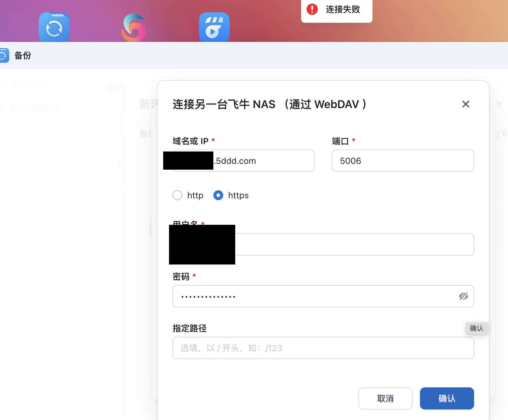Click the 密码 field label
This screenshot has width=508, height=420.
tap(181, 277)
